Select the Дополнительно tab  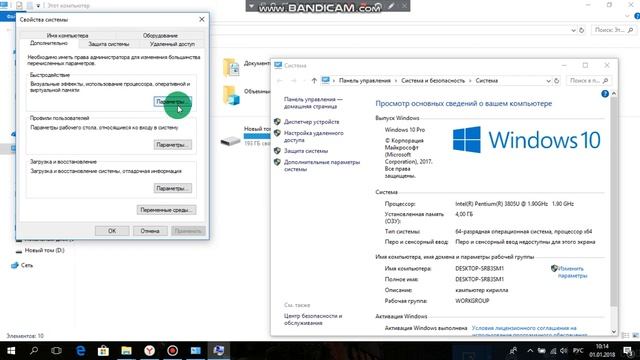[x=49, y=43]
